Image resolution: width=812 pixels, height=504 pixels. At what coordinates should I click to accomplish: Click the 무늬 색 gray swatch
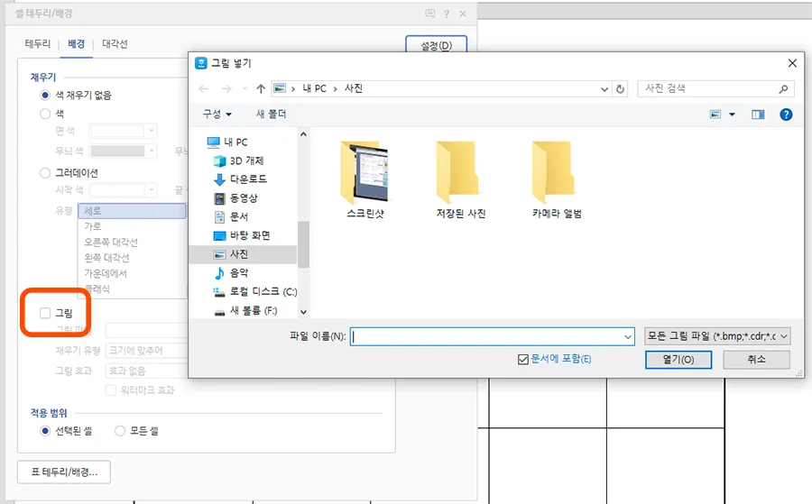[x=117, y=151]
